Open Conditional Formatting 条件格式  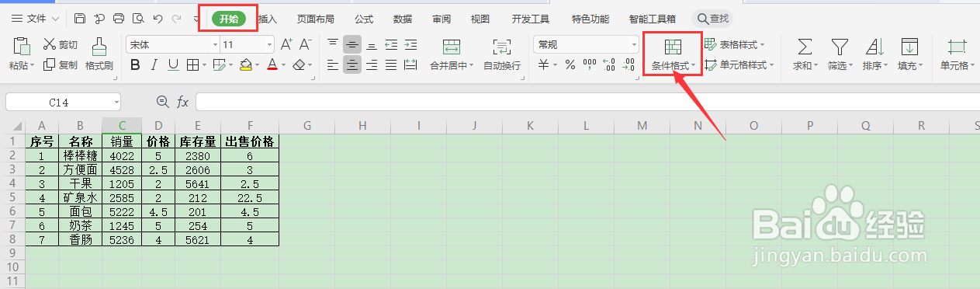(x=673, y=54)
